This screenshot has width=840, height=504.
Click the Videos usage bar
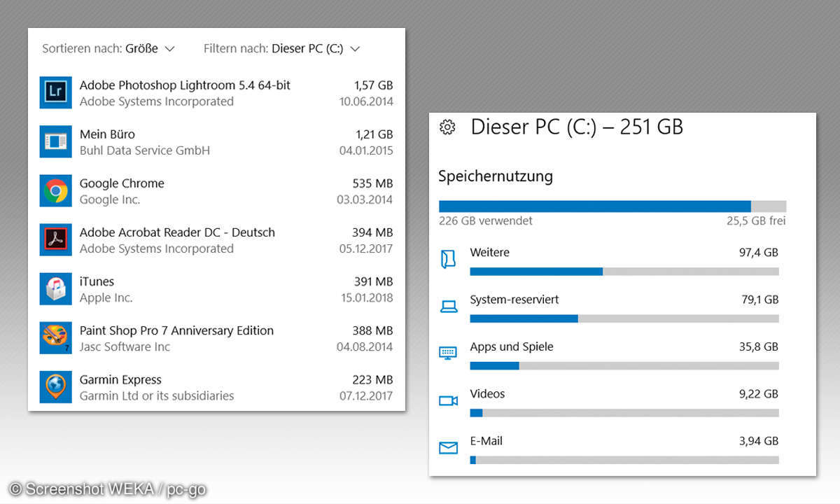pyautogui.click(x=624, y=413)
